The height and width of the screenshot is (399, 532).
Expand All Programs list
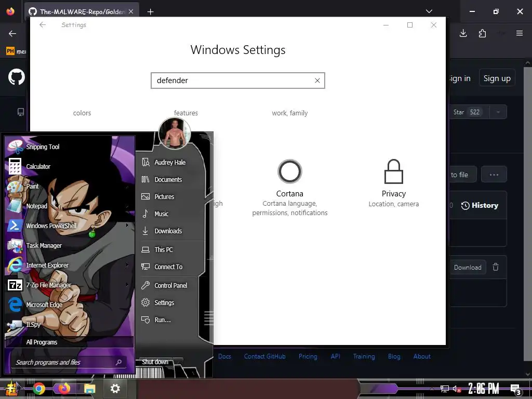coord(69,342)
